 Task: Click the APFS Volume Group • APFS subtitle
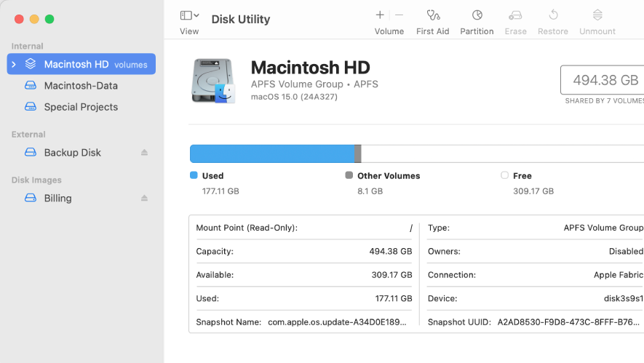(x=314, y=84)
